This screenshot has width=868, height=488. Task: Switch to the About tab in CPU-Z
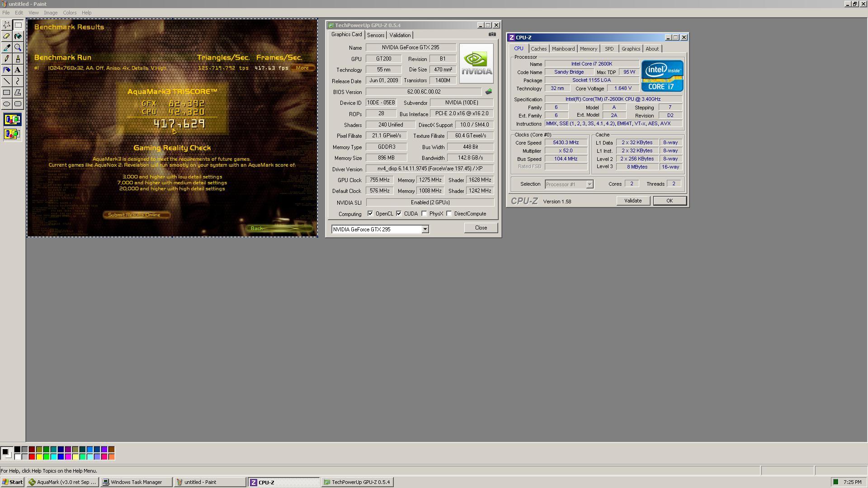pos(652,49)
